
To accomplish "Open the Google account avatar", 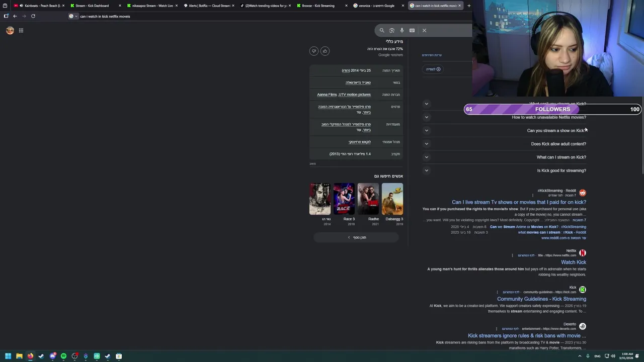I will 10,31.
